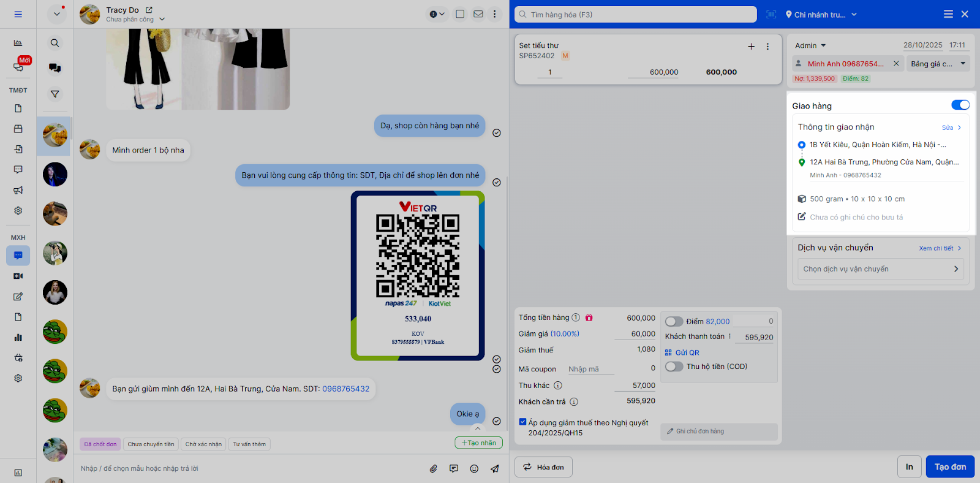Open the three-dot icon beside Khách thanh toán
This screenshot has height=483, width=980.
pyautogui.click(x=729, y=337)
